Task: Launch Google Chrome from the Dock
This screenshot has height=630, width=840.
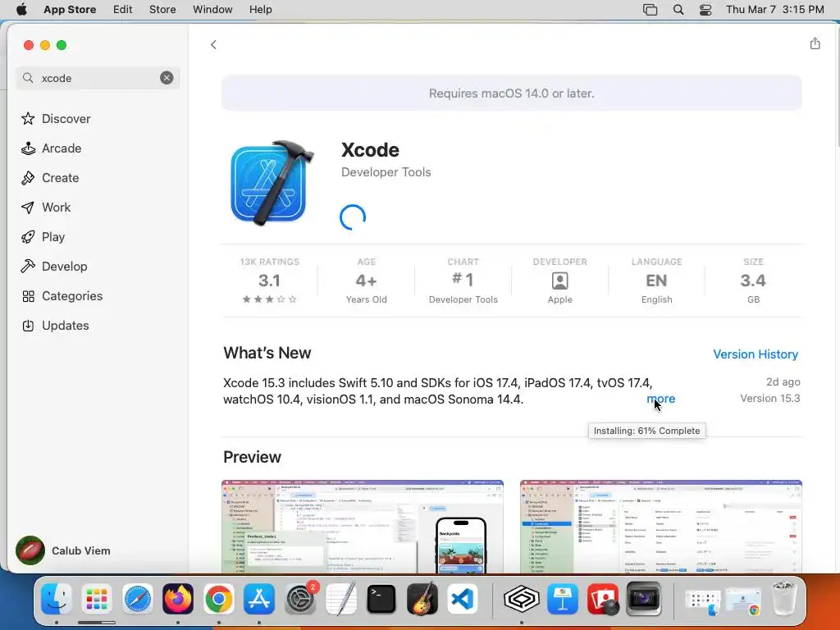Action: pyautogui.click(x=218, y=598)
